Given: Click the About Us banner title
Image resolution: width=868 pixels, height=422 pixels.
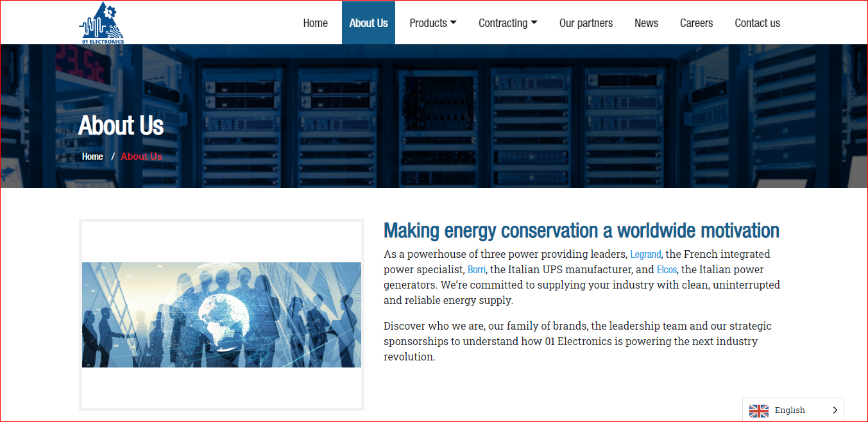Looking at the screenshot, I should coord(121,126).
